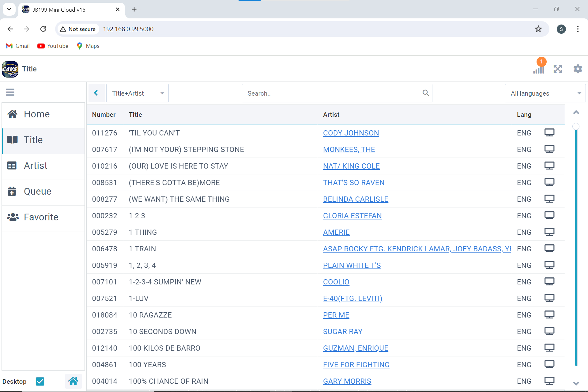Open the Title+Artist search mode dropdown
588x392 pixels.
[x=138, y=93]
